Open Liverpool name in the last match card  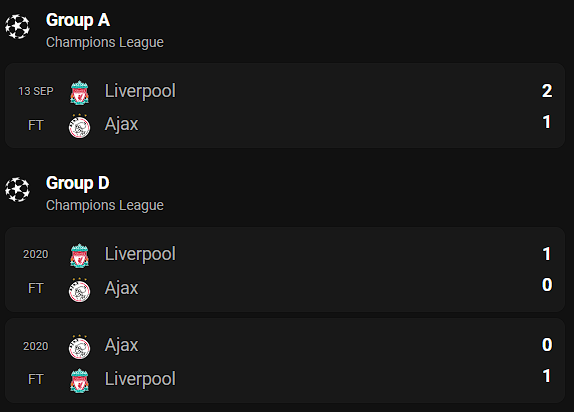click(x=140, y=379)
